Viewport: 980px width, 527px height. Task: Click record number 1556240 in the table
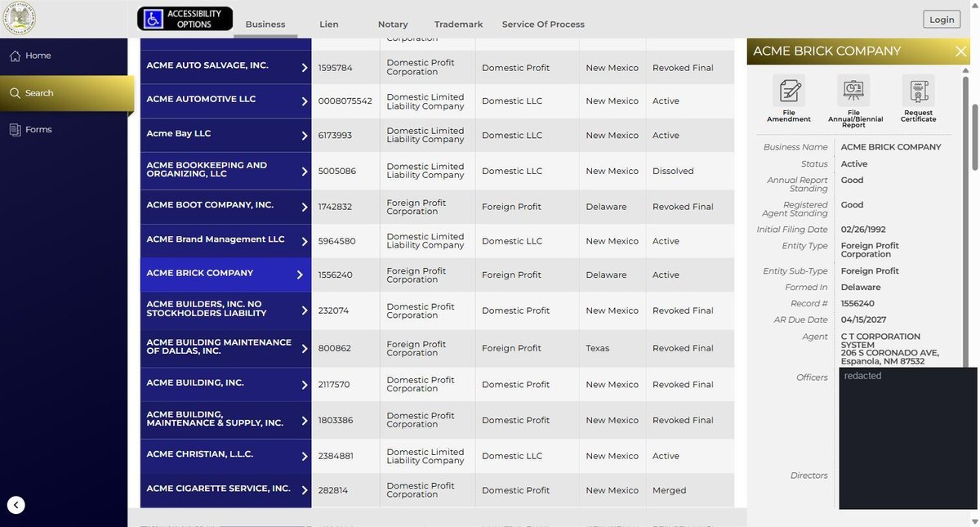click(336, 275)
